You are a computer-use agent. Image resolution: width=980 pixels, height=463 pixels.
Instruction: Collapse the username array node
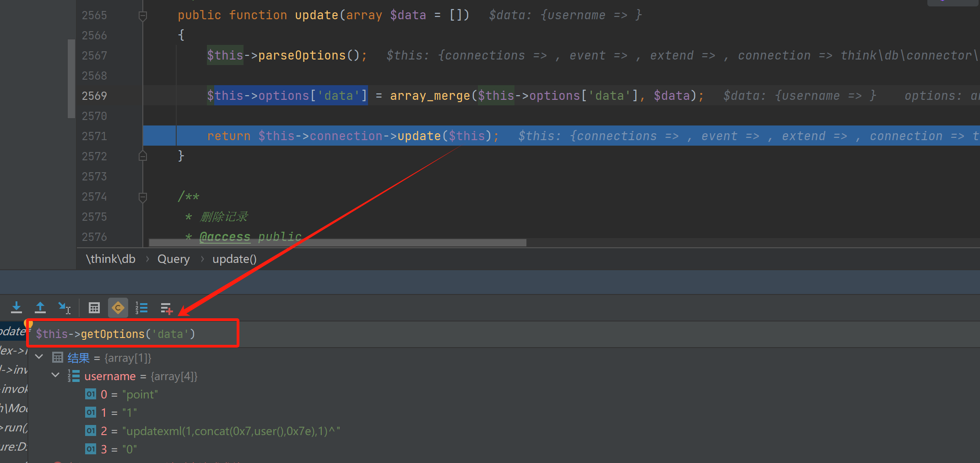(55, 375)
